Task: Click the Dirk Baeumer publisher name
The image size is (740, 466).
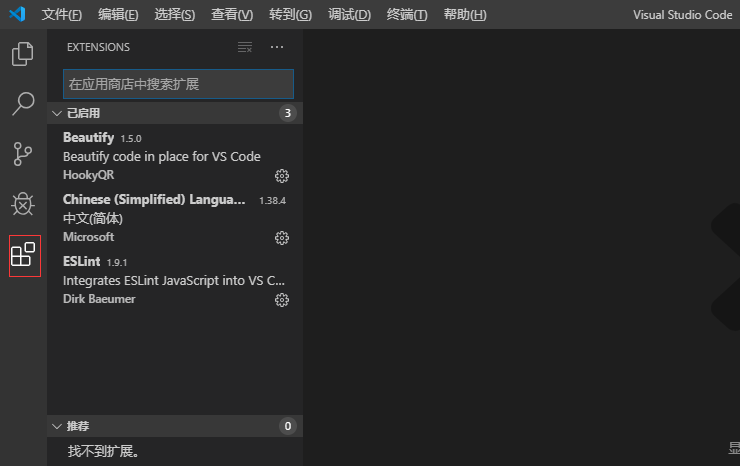Action: (x=99, y=299)
